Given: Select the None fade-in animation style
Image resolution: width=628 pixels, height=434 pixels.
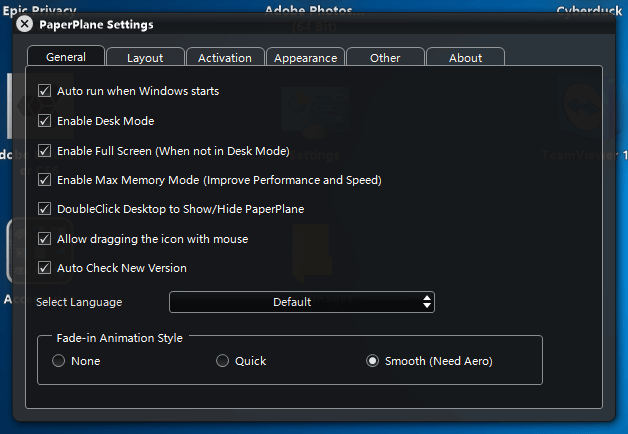Looking at the screenshot, I should click(59, 361).
